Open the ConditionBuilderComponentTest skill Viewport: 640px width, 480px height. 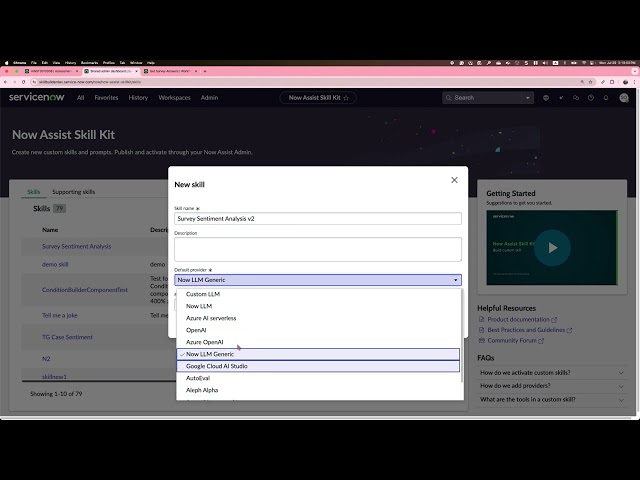(x=85, y=290)
